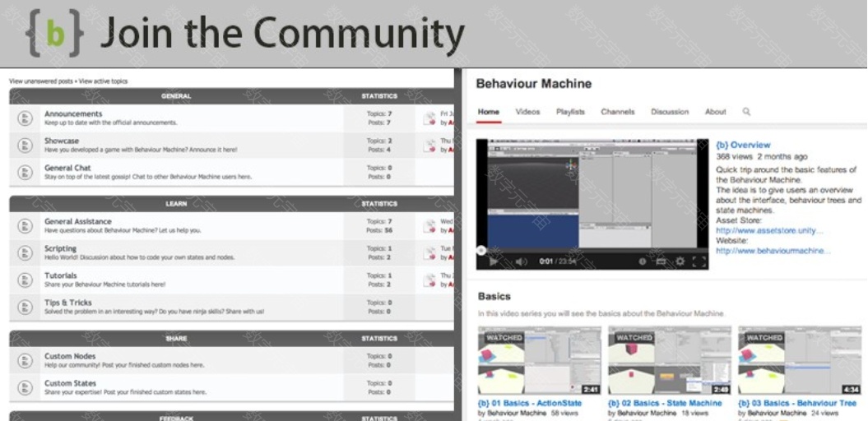Follow the behaviourmachine website link
Image resolution: width=868 pixels, height=421 pixels.
coord(773,251)
